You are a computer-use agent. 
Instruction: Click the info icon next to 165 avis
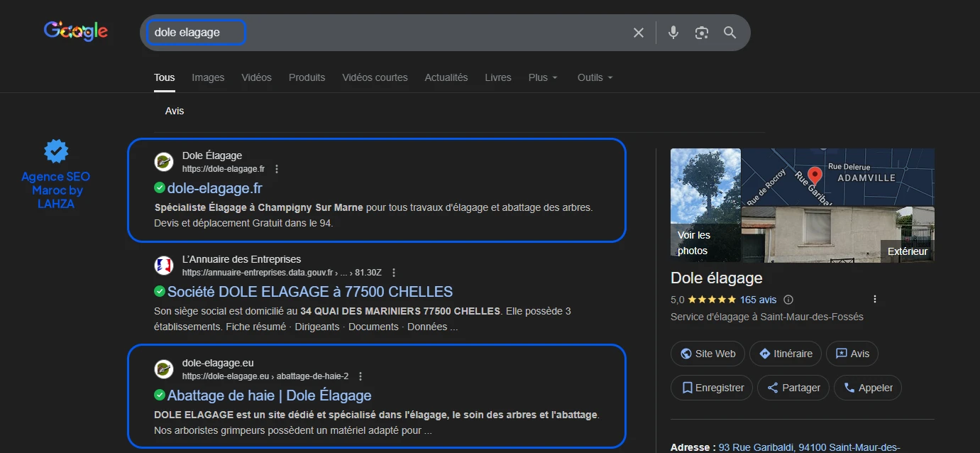click(788, 300)
